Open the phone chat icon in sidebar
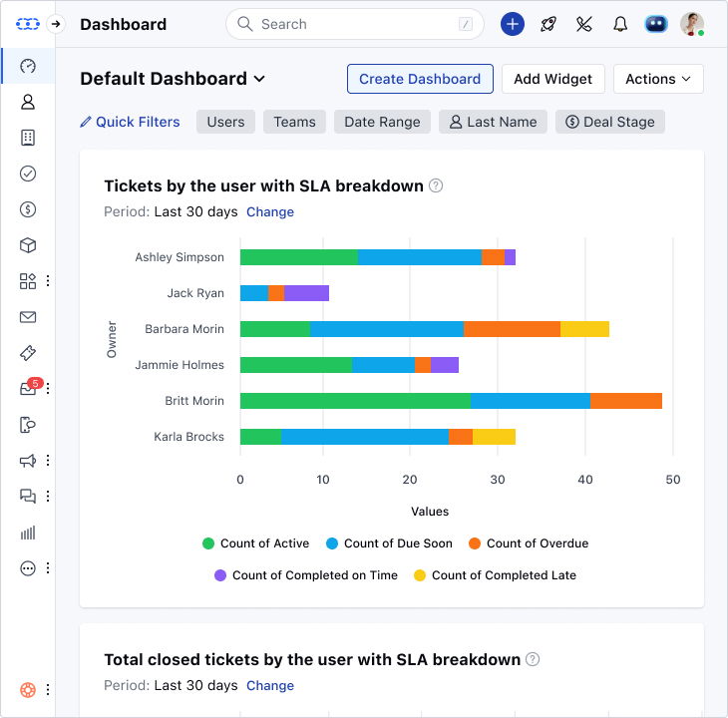 [x=28, y=425]
